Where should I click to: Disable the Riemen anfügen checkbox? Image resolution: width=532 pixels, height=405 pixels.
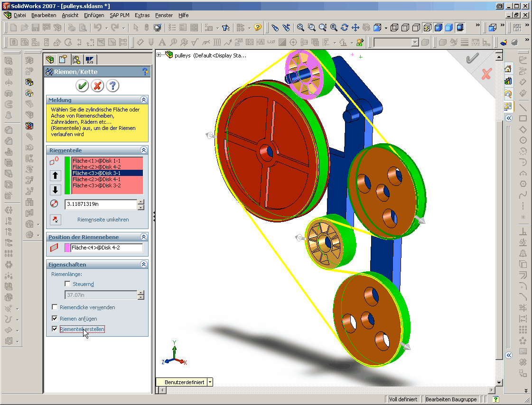pyautogui.click(x=55, y=318)
